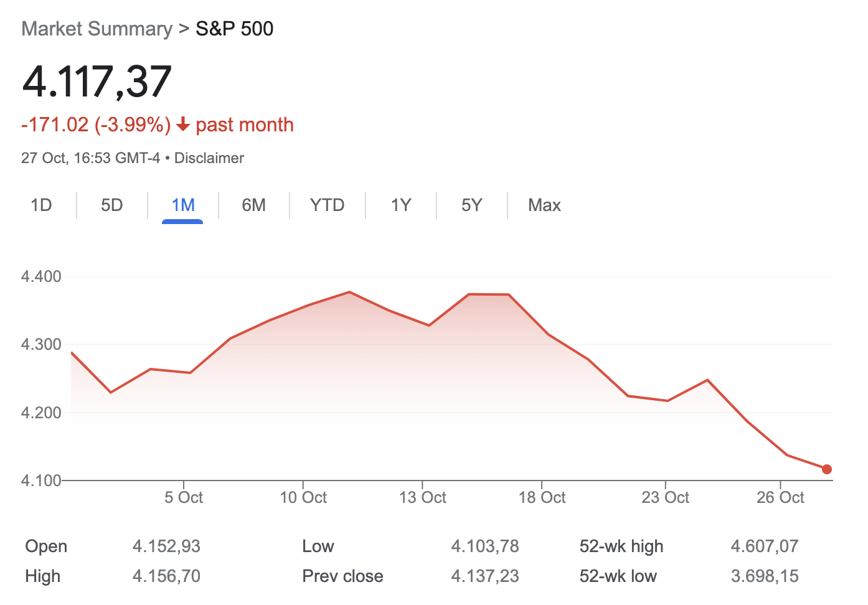The height and width of the screenshot is (605, 868).
Task: Click the 23 Oct axis label
Action: click(666, 497)
